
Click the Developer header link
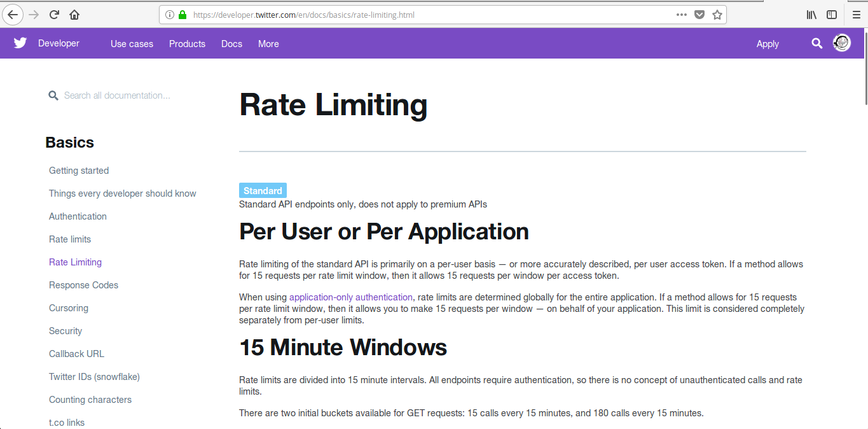pos(59,43)
